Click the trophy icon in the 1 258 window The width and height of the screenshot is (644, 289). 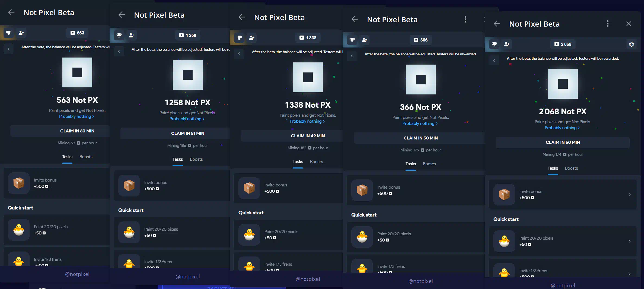[119, 35]
